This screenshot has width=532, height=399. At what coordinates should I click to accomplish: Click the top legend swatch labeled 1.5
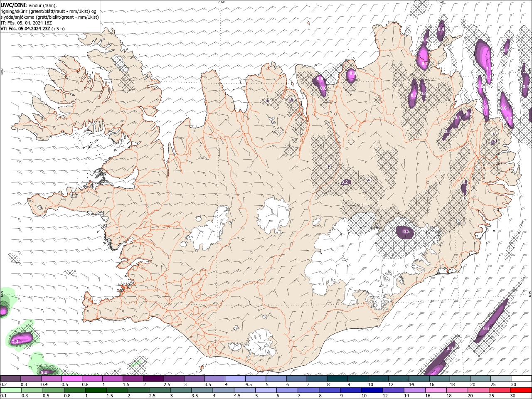click(x=133, y=379)
